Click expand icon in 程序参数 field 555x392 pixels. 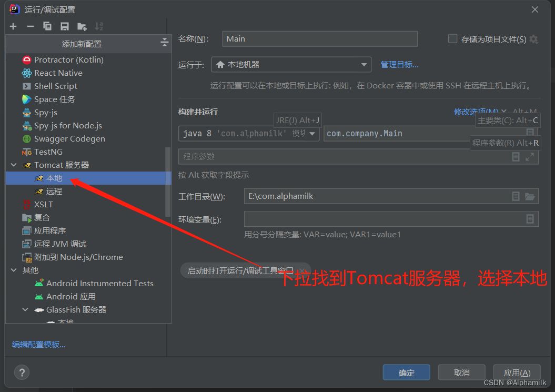(x=530, y=156)
